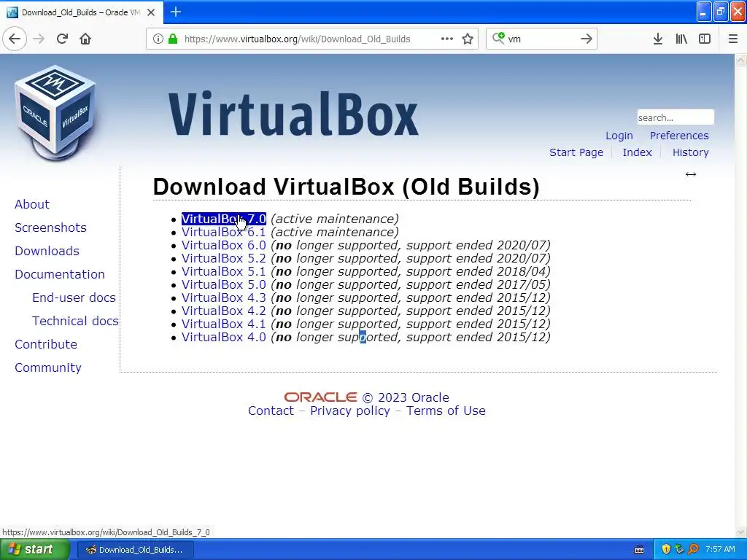Click the green padlock security icon
The image size is (747, 560).
point(173,39)
